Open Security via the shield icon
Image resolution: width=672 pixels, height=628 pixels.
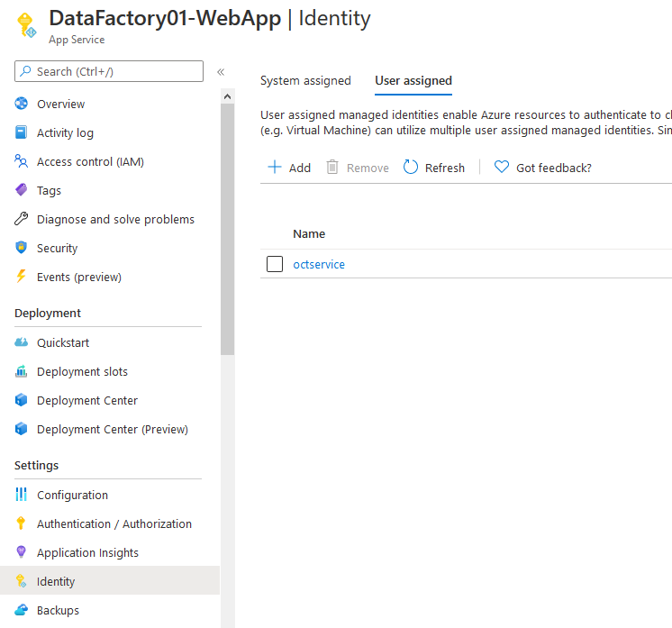pyautogui.click(x=22, y=248)
